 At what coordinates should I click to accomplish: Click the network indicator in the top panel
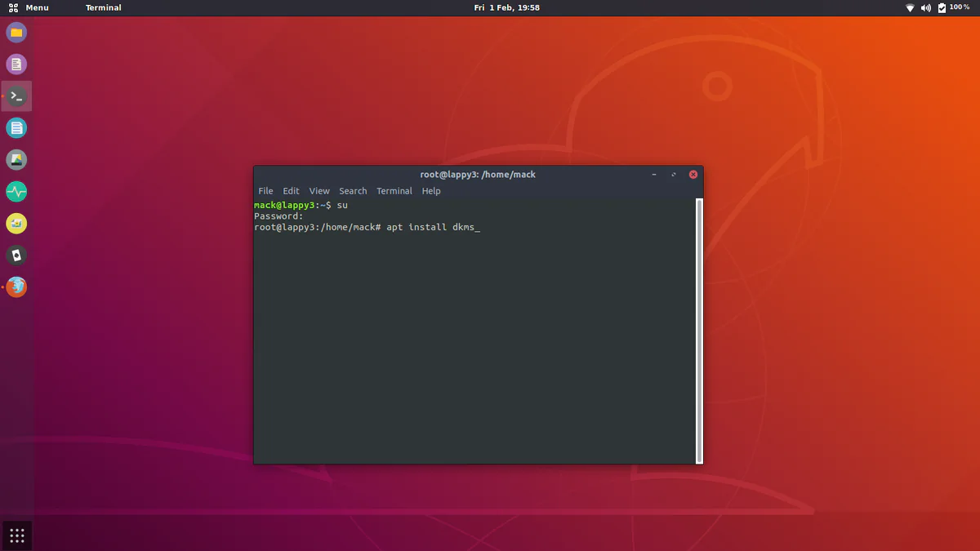909,7
